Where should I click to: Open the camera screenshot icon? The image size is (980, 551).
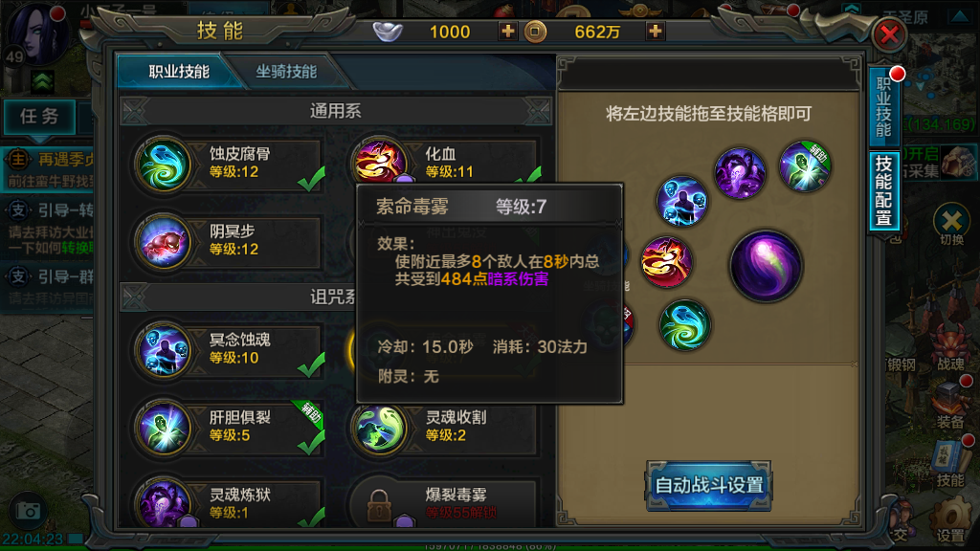pos(28,511)
